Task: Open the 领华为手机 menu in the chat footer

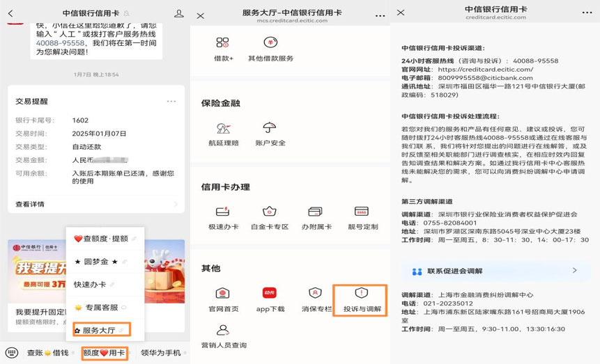Action: pos(161,353)
